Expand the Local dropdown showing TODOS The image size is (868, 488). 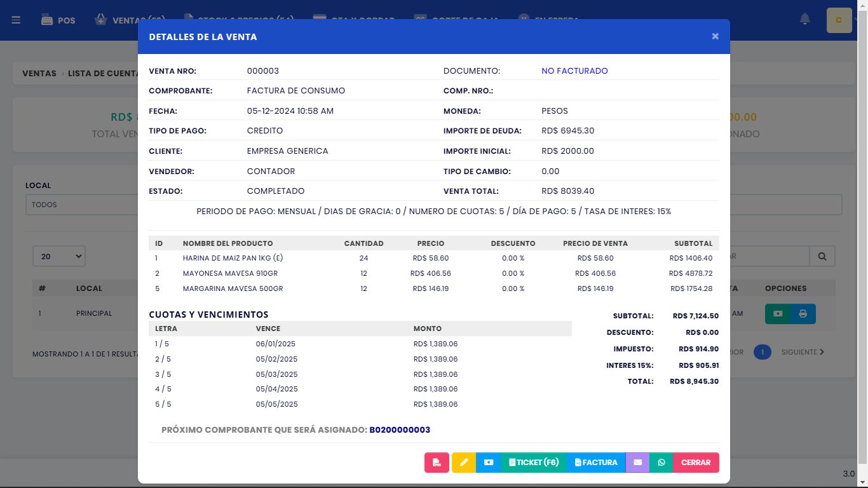pyautogui.click(x=83, y=205)
